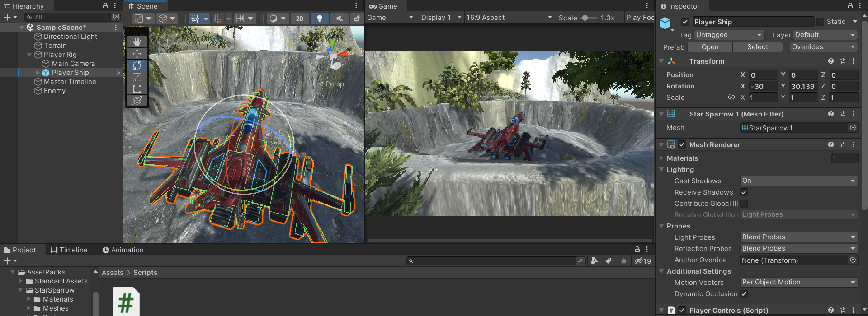The height and width of the screenshot is (316, 868).
Task: Click the Mesh object picker circle
Action: coord(853,128)
